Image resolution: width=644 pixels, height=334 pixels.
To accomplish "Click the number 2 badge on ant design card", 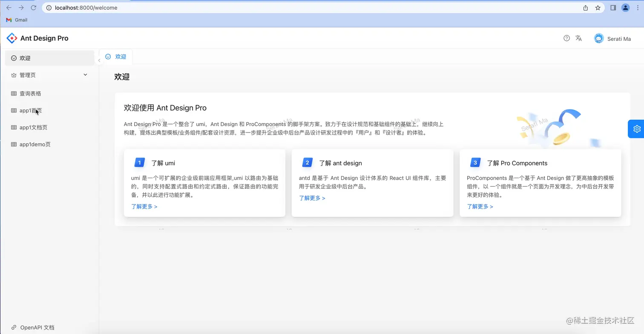I will click(x=308, y=163).
